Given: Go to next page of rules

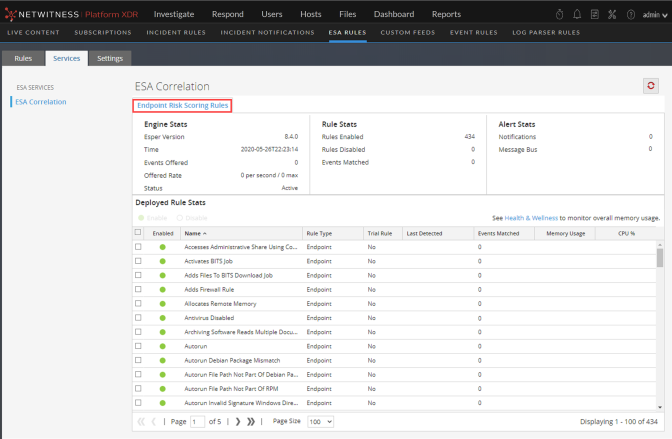Looking at the screenshot, I should 237,422.
